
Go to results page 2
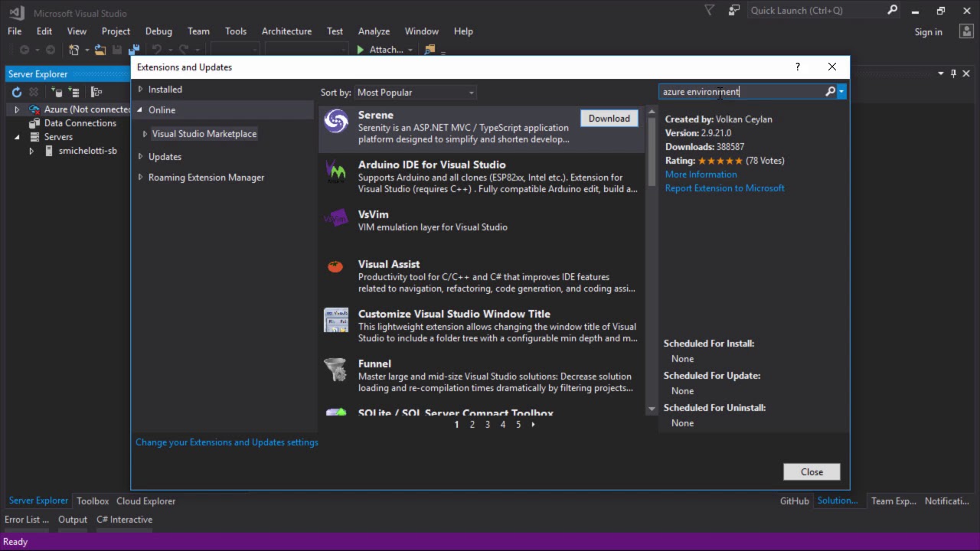click(472, 425)
